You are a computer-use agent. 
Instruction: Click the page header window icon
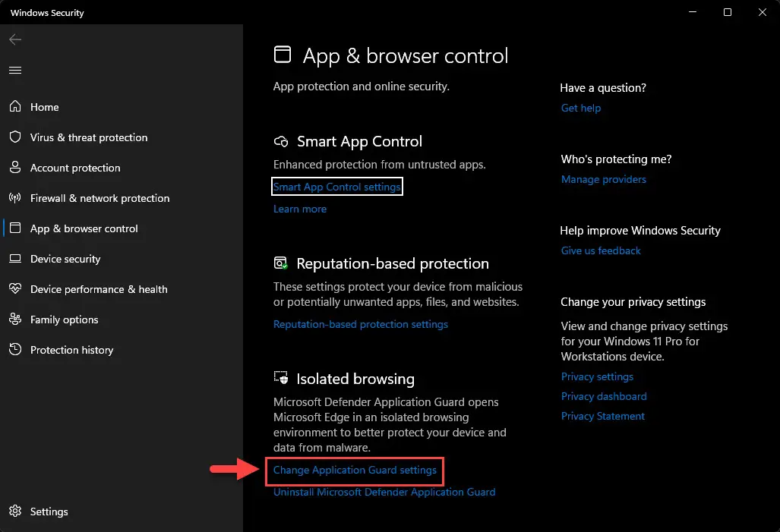pos(283,54)
